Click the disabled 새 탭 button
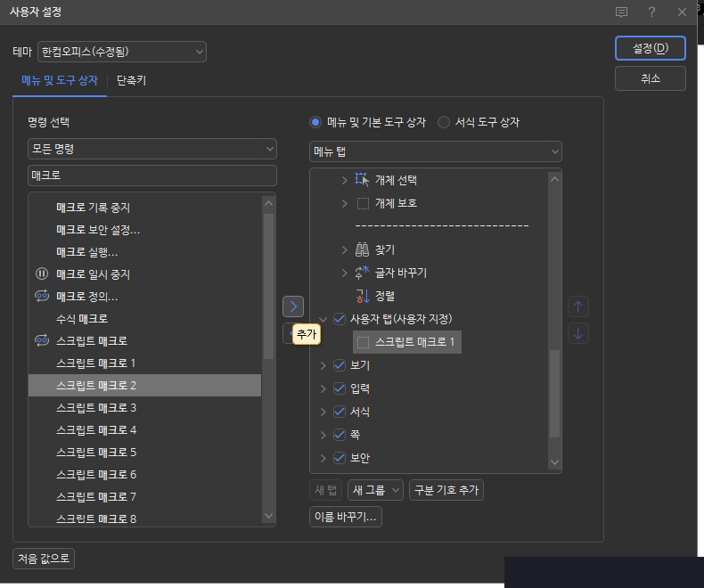 [x=325, y=490]
